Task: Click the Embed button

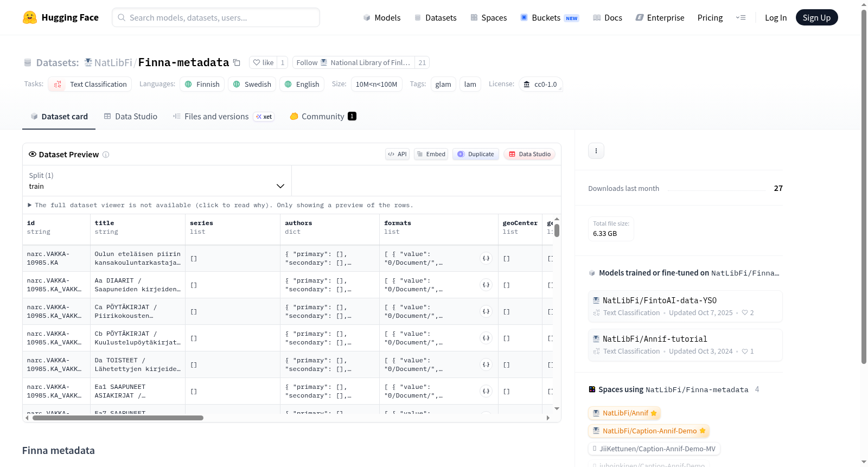Action: pos(431,154)
